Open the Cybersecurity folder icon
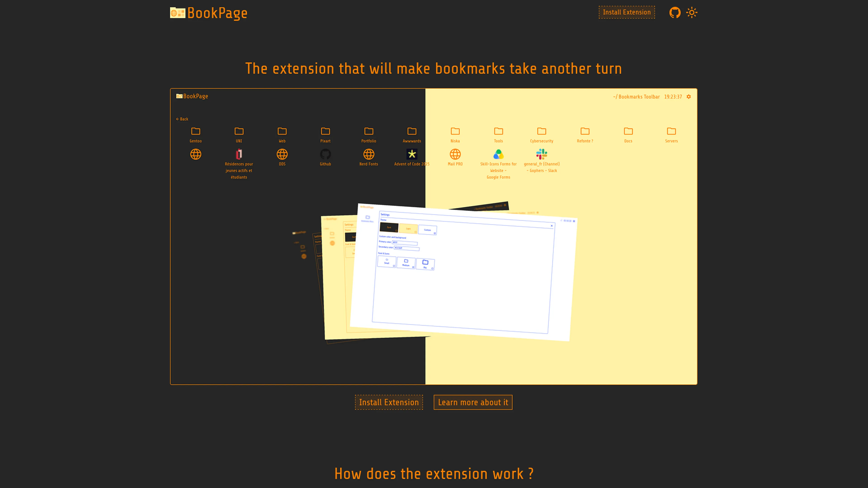The width and height of the screenshot is (868, 488). (541, 131)
